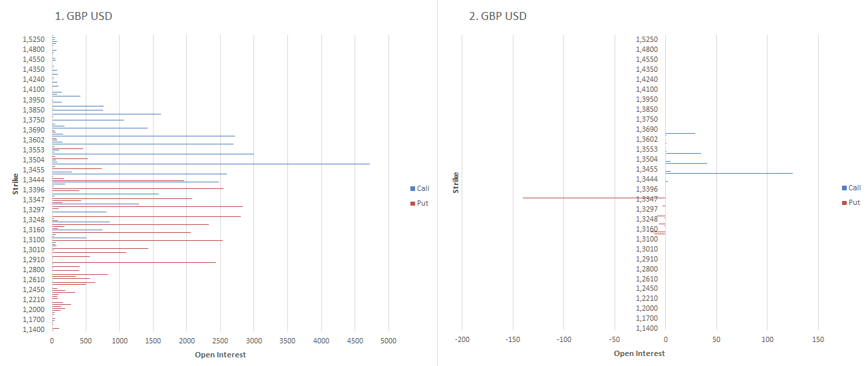Click the Strike axis title in chart 1
The width and height of the screenshot is (868, 366).
(x=15, y=184)
